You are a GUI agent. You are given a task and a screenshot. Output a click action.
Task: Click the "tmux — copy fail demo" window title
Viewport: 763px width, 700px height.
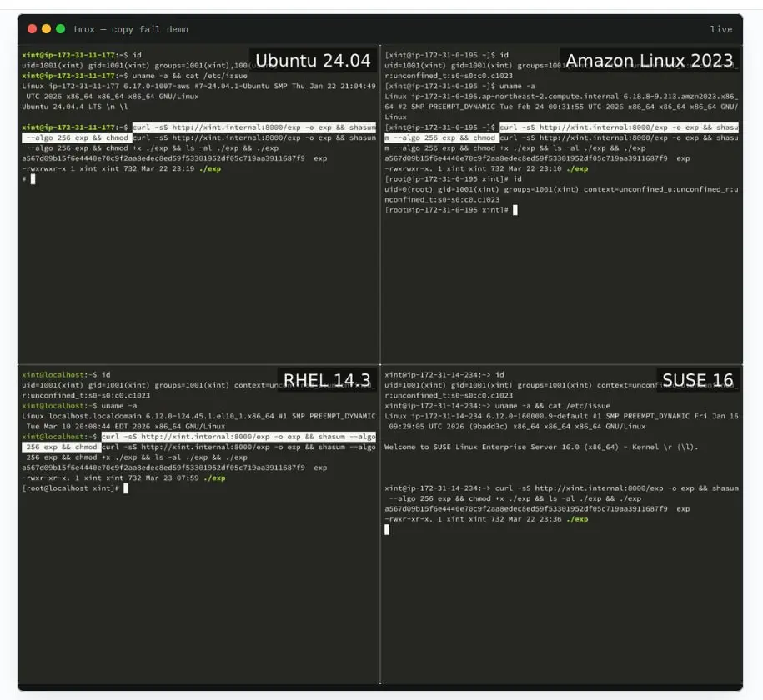130,30
